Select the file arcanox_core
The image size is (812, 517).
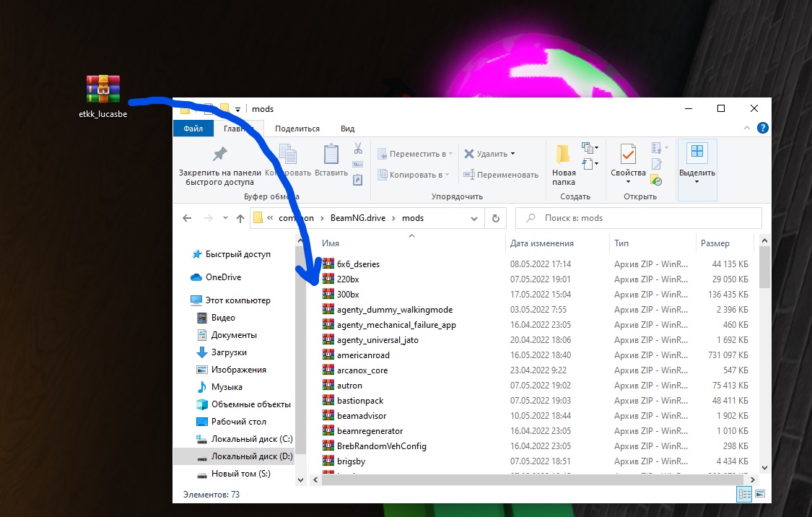pos(362,370)
